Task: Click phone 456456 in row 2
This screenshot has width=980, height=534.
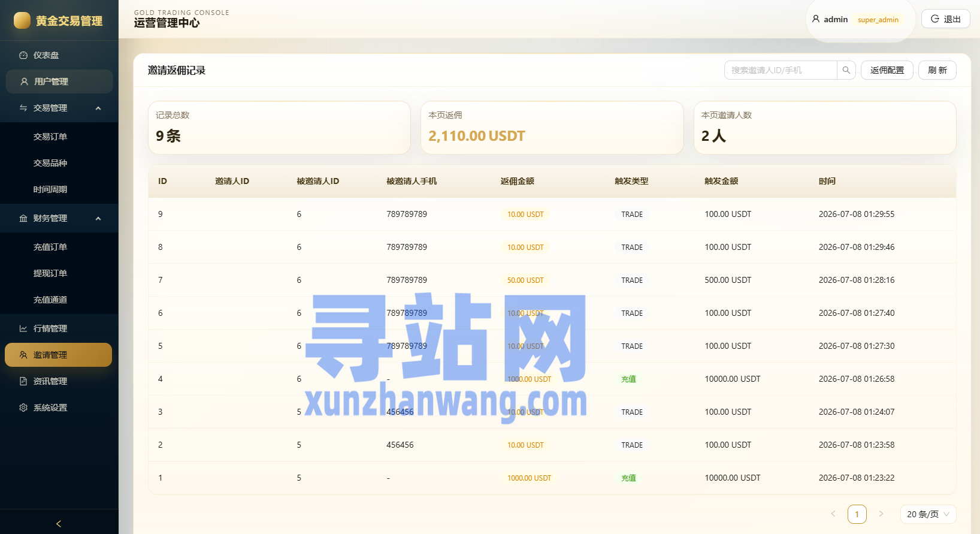Action: click(400, 445)
